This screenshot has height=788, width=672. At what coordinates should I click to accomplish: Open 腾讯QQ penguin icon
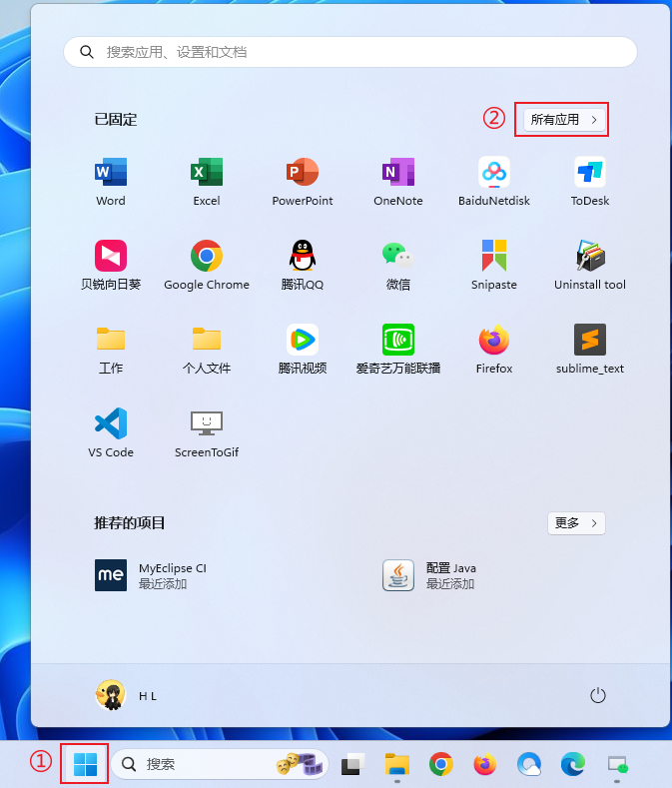pos(303,266)
